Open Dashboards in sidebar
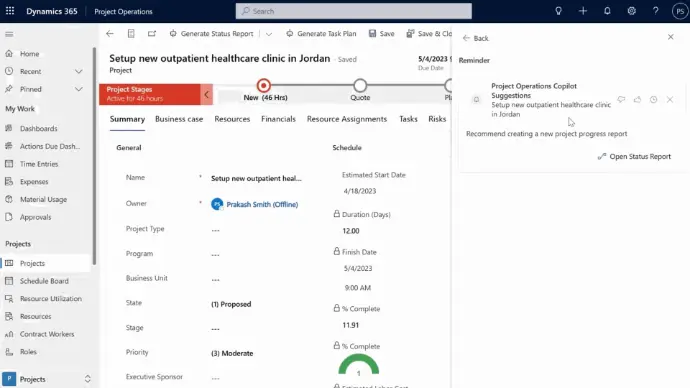The image size is (690, 388). click(x=38, y=128)
